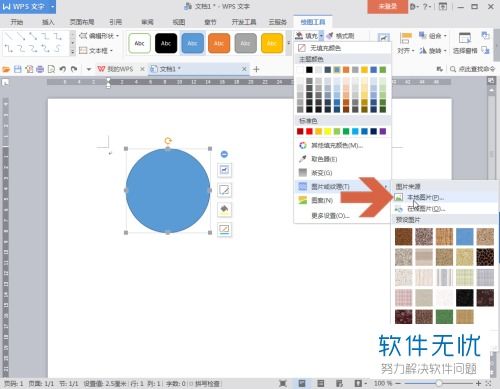This screenshot has height=389, width=500.
Task: Open the 开始 ribbon tab
Action: [17, 22]
